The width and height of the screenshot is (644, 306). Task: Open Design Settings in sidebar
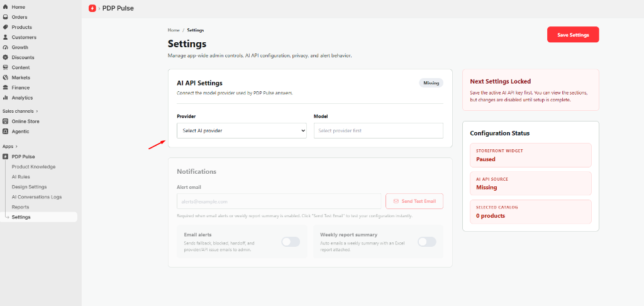tap(29, 187)
